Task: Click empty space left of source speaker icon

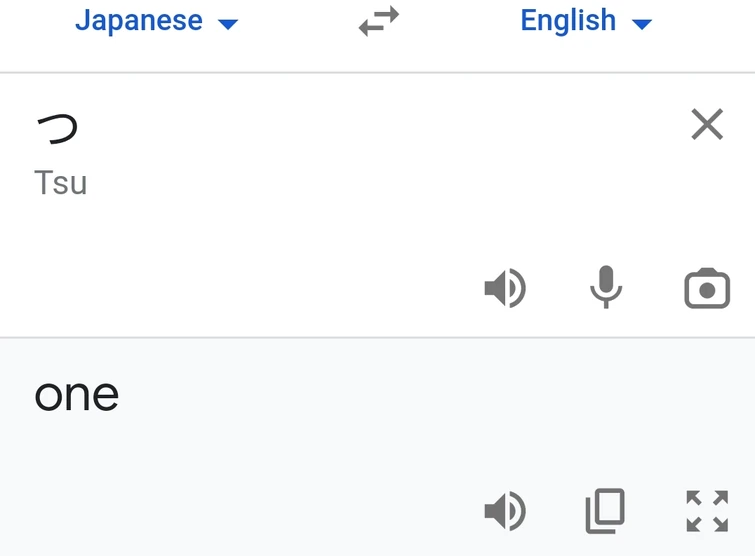Action: [x=250, y=290]
